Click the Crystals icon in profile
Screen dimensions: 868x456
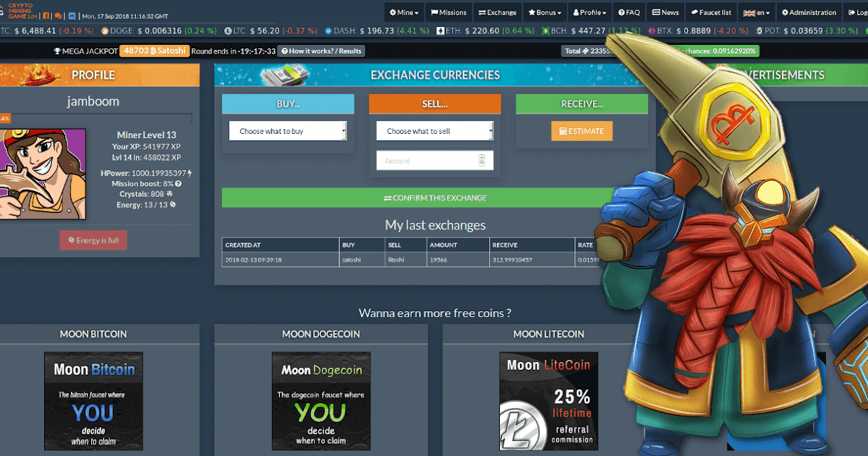pos(169,195)
